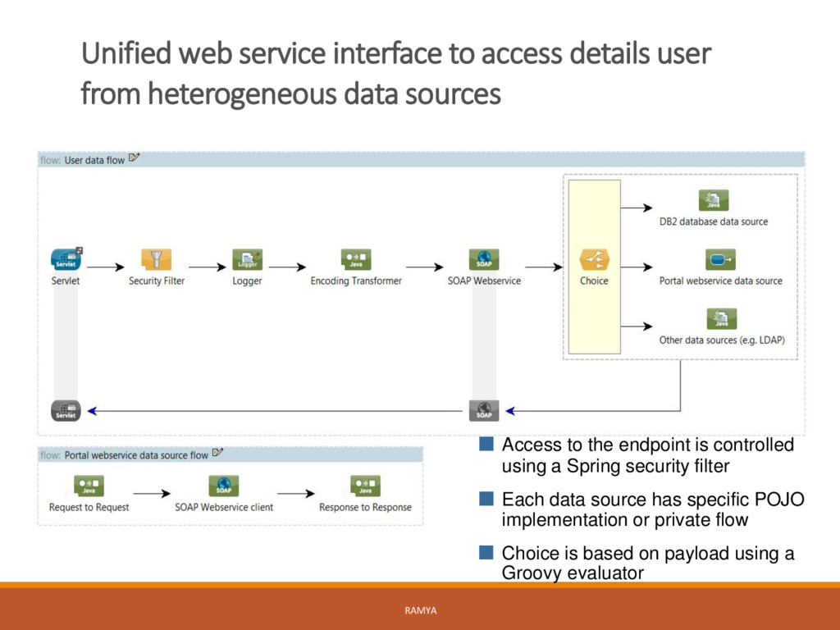Image resolution: width=840 pixels, height=630 pixels.
Task: Click the 'RAMYA' footer text
Action: tap(421, 610)
